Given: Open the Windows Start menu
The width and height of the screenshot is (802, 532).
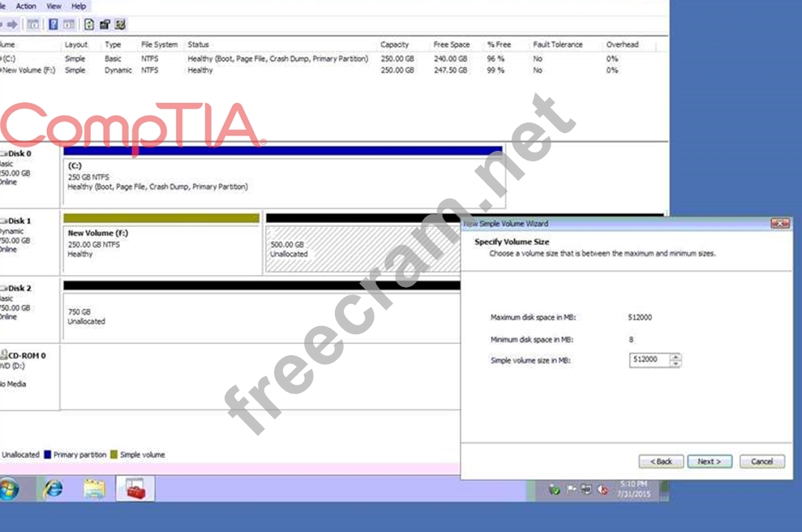Looking at the screenshot, I should tap(9, 490).
